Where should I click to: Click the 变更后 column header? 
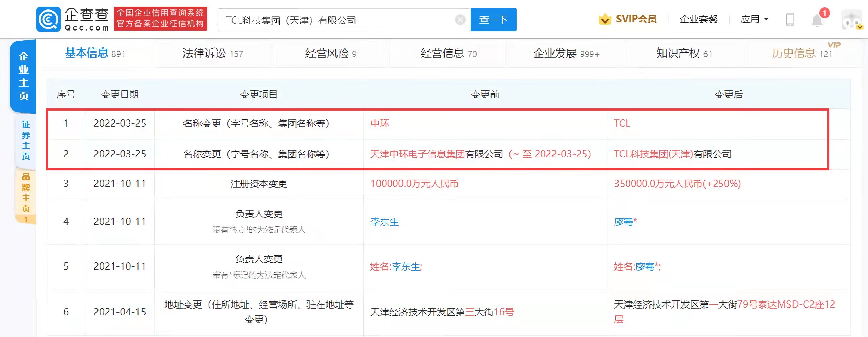click(729, 94)
